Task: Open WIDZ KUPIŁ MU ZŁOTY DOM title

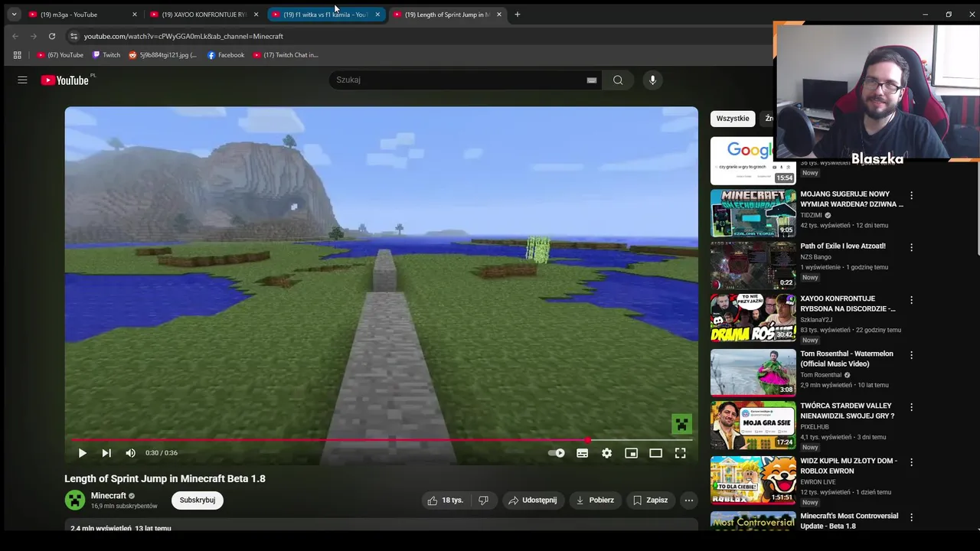Action: coord(848,465)
